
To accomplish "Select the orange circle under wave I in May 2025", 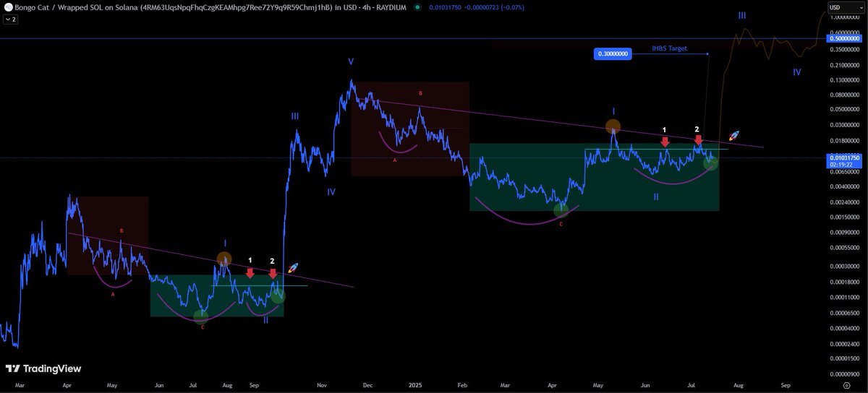I will point(613,127).
